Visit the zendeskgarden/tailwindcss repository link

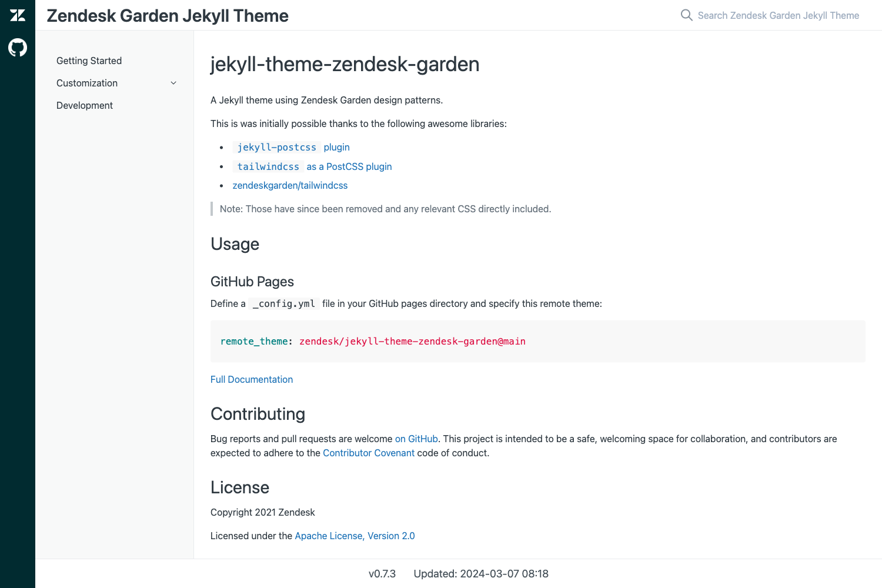pos(290,185)
